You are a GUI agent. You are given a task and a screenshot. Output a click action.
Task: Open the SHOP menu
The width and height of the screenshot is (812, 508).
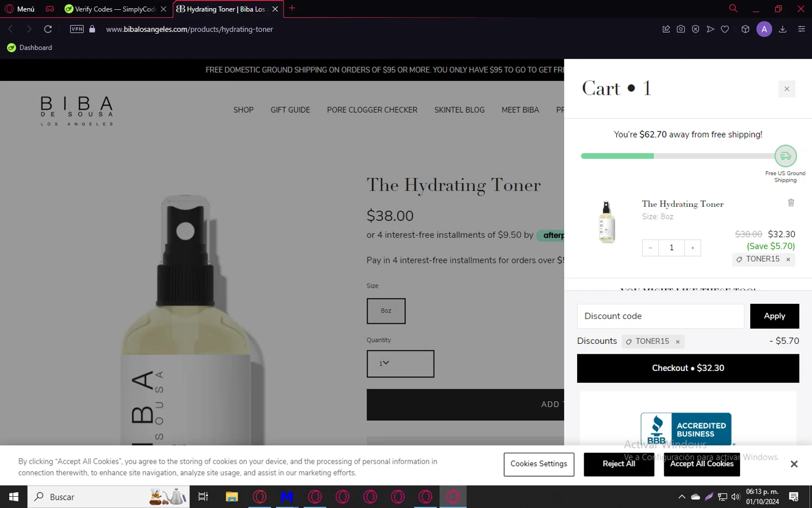click(x=244, y=110)
